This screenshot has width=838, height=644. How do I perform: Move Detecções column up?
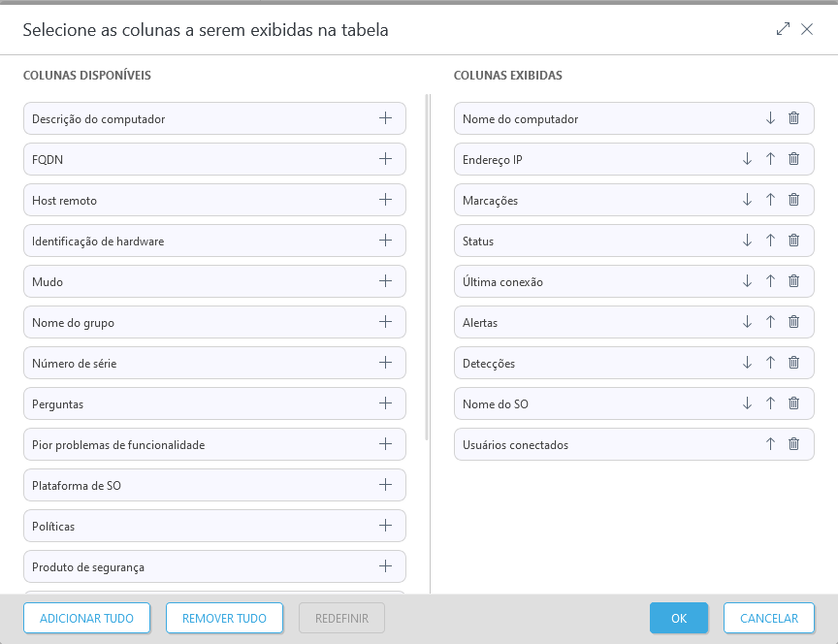click(770, 363)
